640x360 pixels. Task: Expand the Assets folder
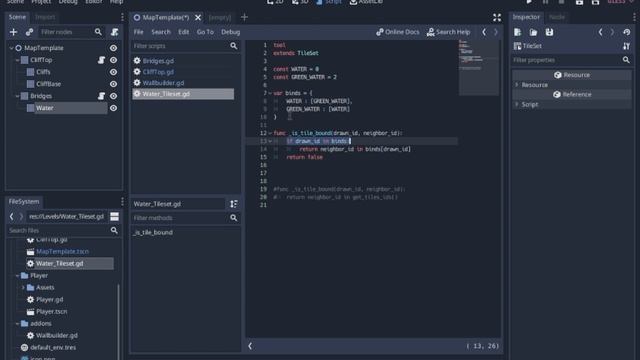click(x=23, y=288)
